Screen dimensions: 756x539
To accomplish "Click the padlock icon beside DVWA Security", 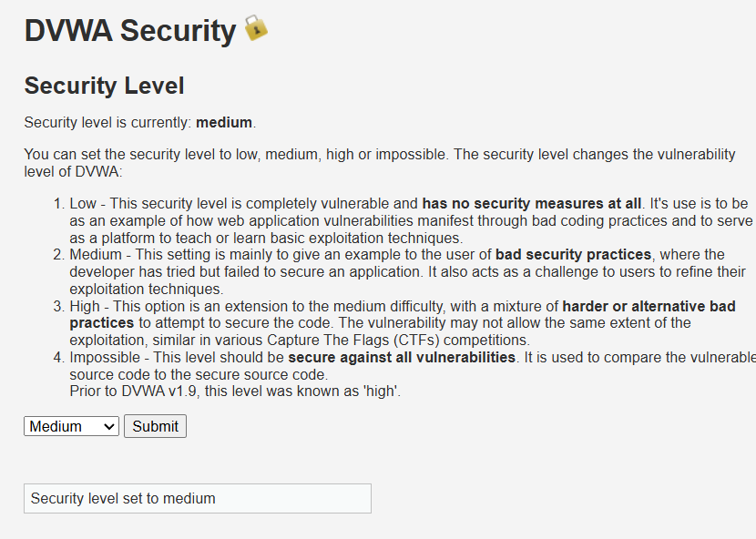I will tap(256, 28).
